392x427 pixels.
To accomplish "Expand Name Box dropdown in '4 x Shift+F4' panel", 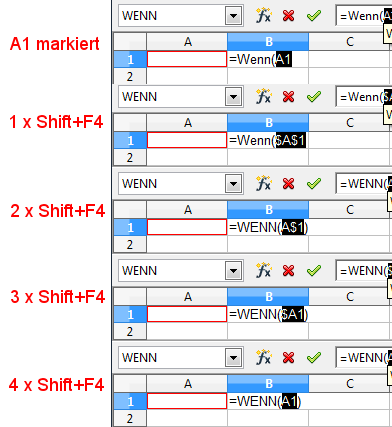I will click(x=233, y=358).
